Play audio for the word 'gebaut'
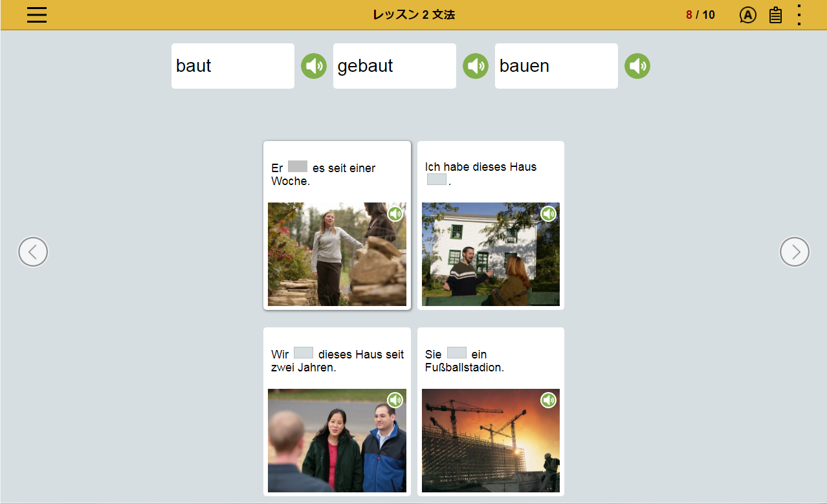 click(475, 66)
